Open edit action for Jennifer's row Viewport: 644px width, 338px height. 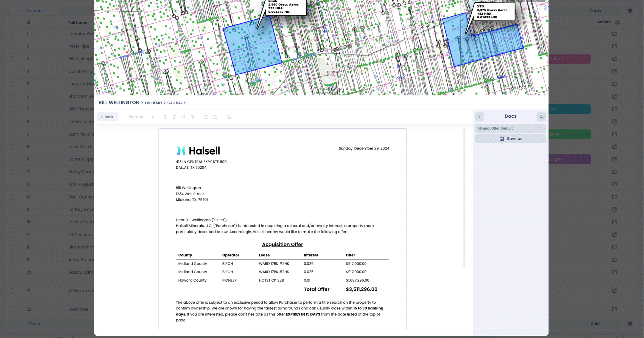(x=614, y=34)
